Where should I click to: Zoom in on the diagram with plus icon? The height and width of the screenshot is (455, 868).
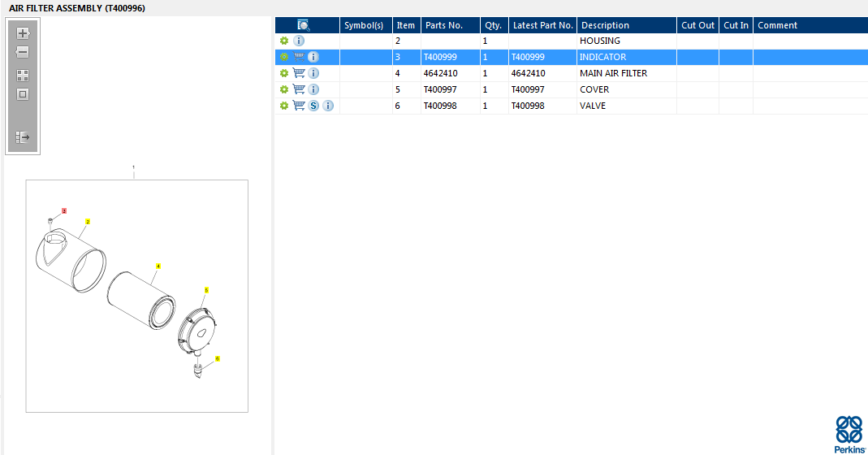pyautogui.click(x=23, y=33)
